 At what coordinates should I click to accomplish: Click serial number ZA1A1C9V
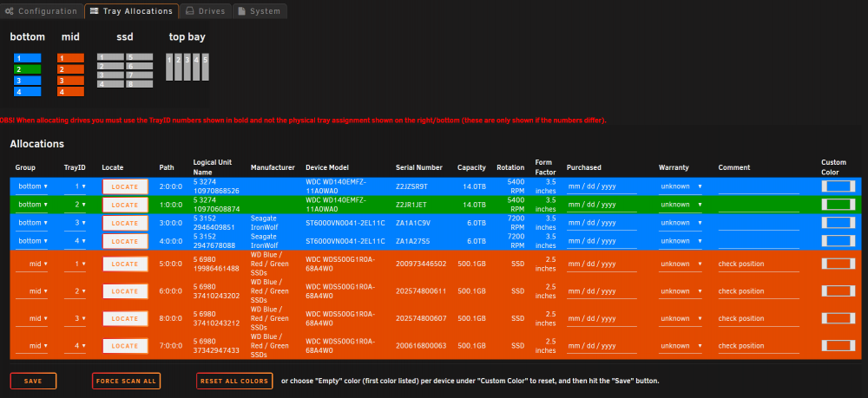(413, 223)
